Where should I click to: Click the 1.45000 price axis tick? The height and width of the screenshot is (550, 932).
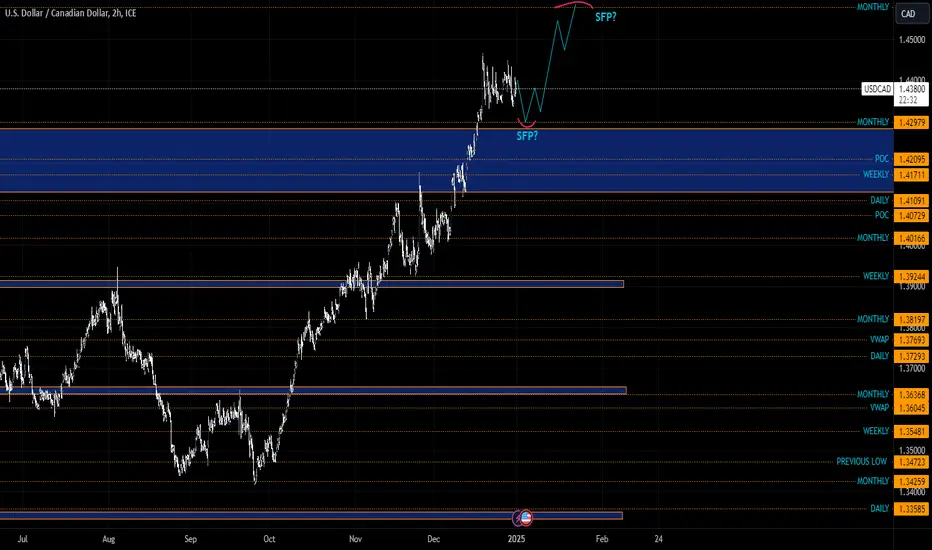(x=912, y=40)
